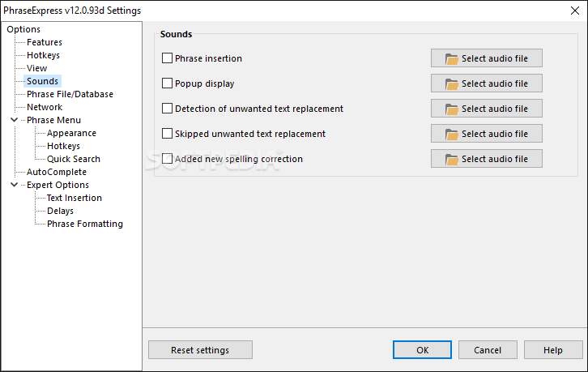Check Detection of unwanted text replacement
The height and width of the screenshot is (372, 588).
tap(168, 109)
